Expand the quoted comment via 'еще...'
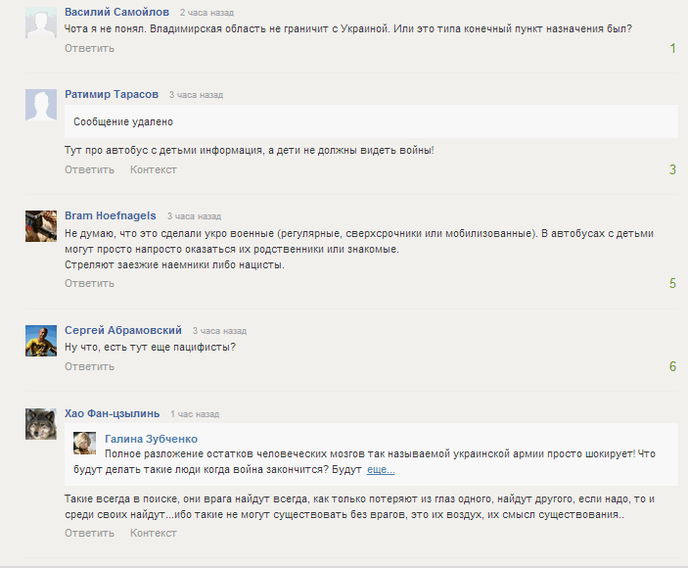The width and height of the screenshot is (688, 568). pos(381,470)
